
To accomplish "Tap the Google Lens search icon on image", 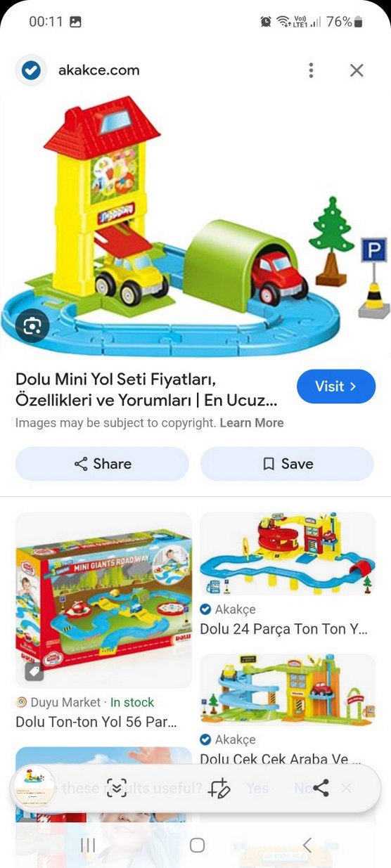I will [32, 325].
